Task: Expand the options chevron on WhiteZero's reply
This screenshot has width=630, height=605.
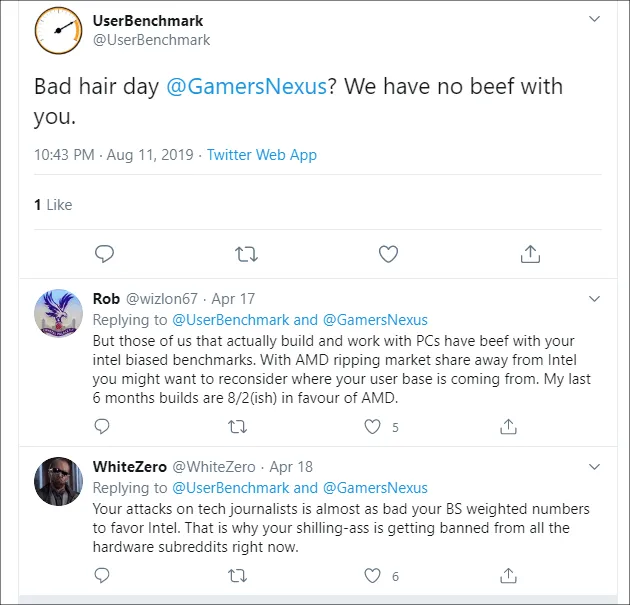Action: (594, 466)
